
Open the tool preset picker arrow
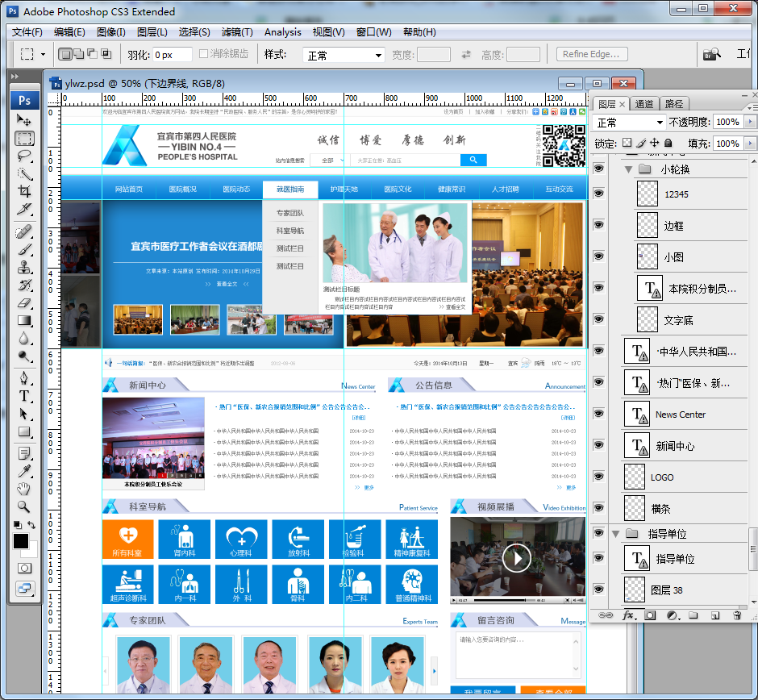pos(43,54)
